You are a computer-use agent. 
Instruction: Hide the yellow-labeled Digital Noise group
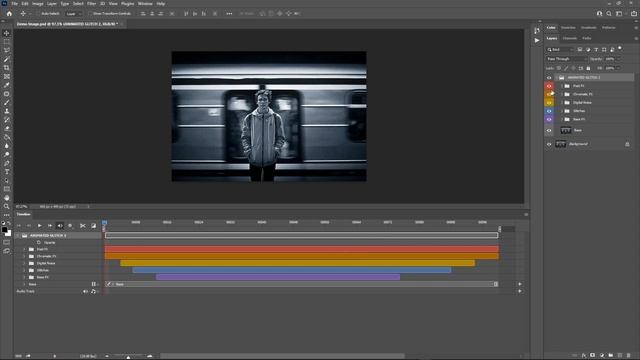pos(549,103)
